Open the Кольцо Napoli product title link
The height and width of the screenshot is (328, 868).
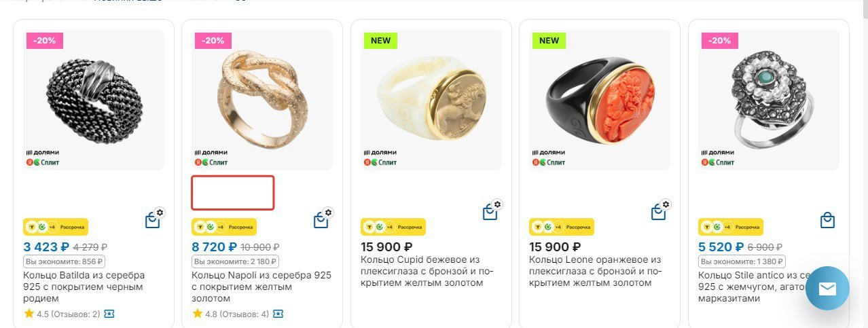pyautogui.click(x=261, y=287)
